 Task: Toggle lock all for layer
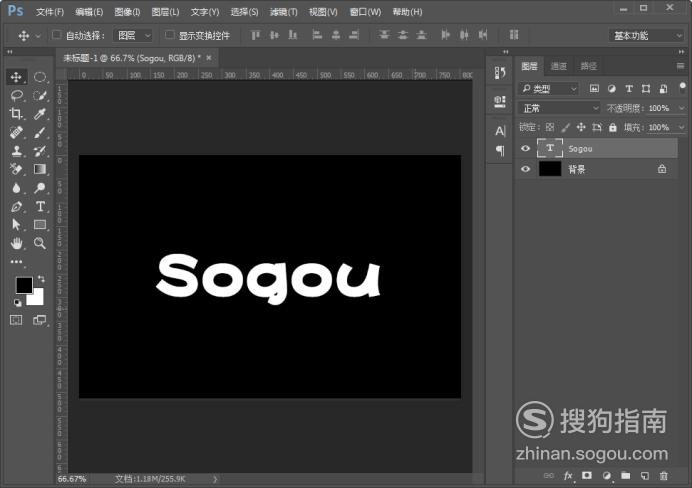tap(613, 128)
